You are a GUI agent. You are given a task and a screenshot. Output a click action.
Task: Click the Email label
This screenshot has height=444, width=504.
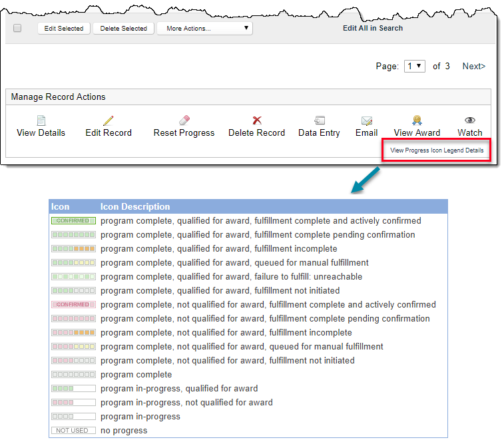click(x=366, y=132)
